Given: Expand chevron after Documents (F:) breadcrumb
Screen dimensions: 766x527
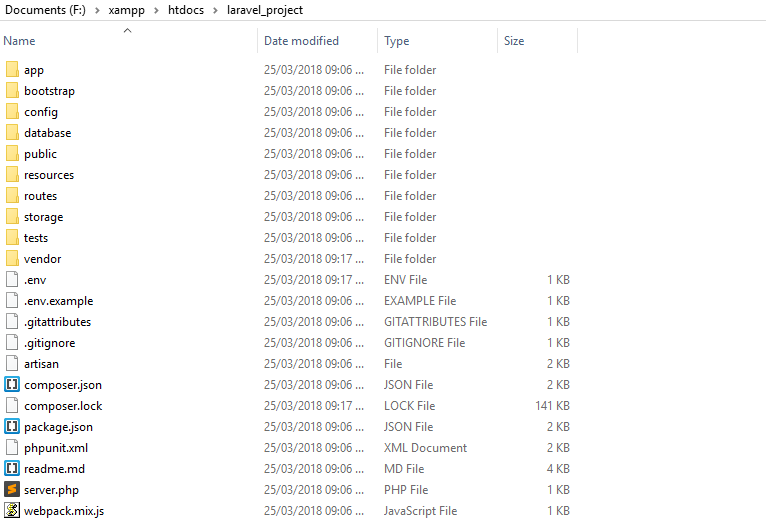Looking at the screenshot, I should [x=97, y=10].
